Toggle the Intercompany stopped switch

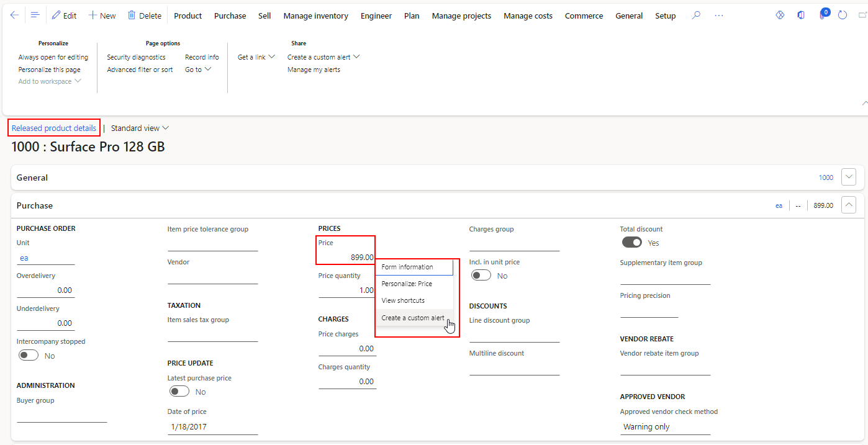click(29, 356)
